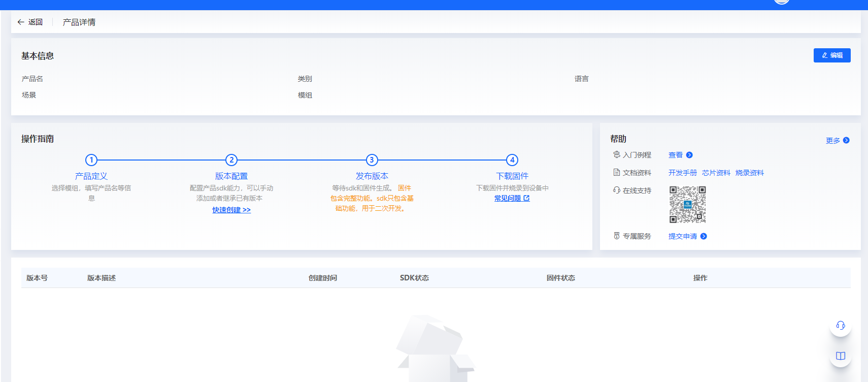Click the 版本配置 step title
The image size is (868, 382).
click(231, 176)
